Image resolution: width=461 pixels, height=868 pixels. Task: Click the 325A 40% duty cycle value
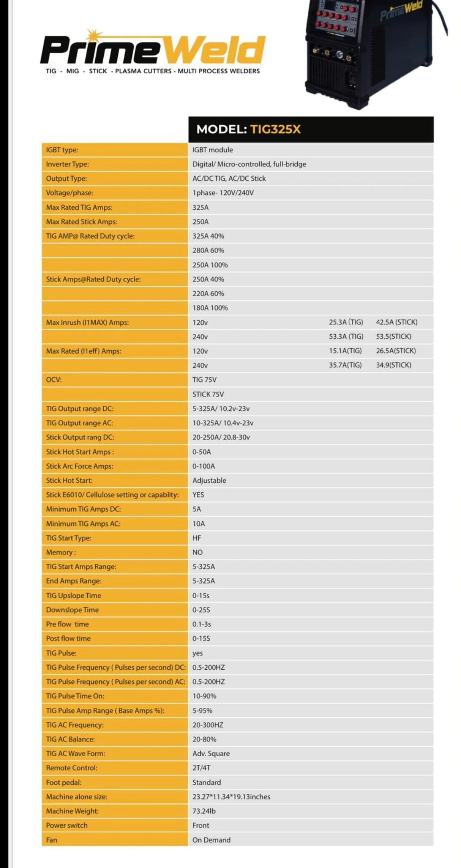coord(208,236)
